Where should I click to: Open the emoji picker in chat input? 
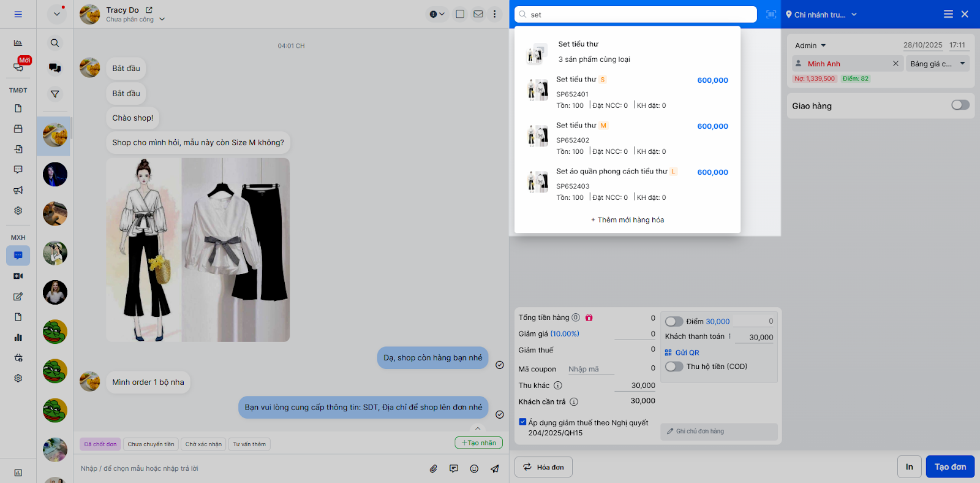coord(474,468)
